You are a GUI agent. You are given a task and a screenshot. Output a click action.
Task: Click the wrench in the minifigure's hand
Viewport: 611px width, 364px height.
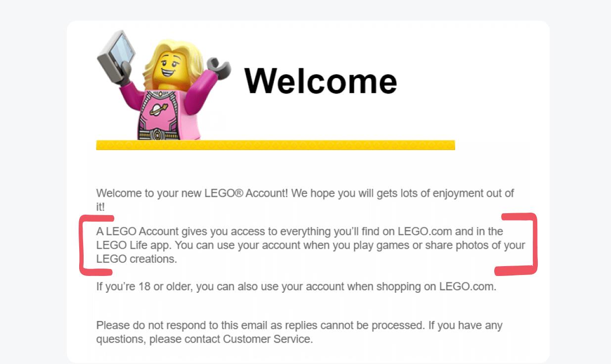point(218,68)
